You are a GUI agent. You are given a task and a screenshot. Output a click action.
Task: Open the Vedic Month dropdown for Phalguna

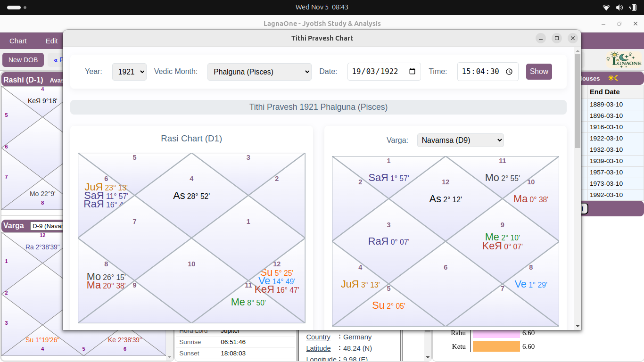259,71
